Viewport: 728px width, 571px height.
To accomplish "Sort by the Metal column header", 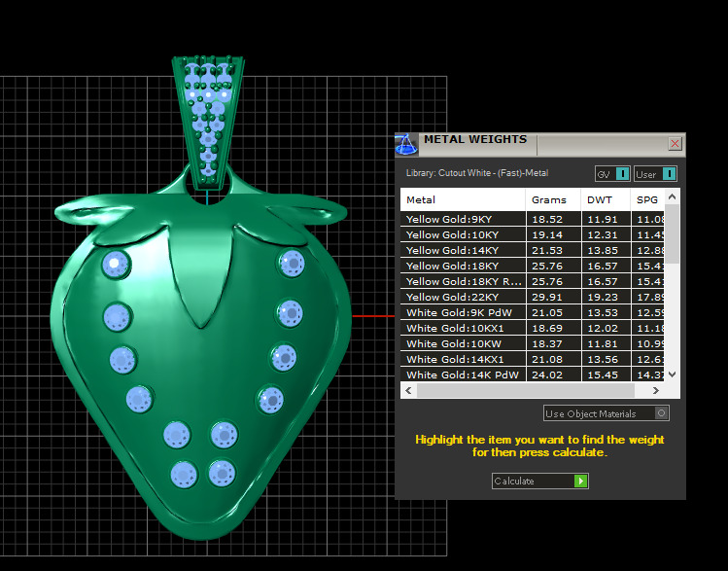I will [x=463, y=199].
